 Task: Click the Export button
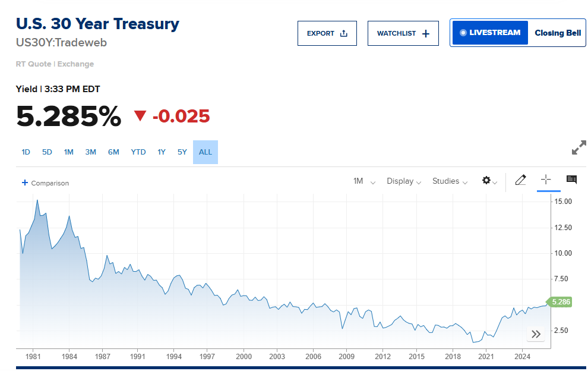coord(327,33)
